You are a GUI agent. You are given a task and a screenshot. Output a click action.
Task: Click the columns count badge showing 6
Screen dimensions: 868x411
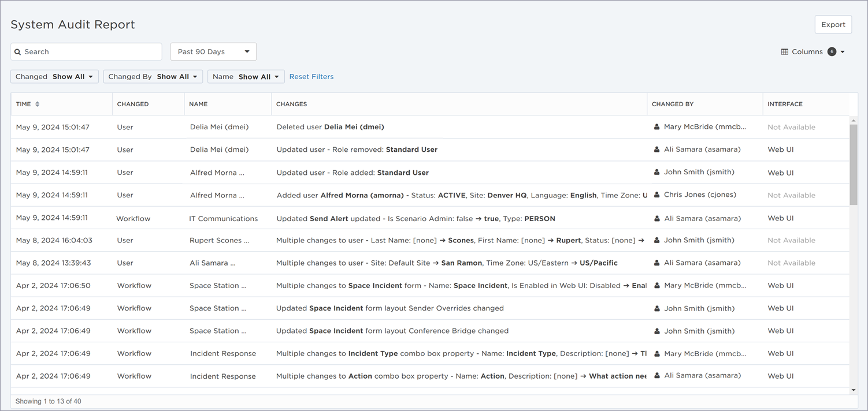(832, 52)
